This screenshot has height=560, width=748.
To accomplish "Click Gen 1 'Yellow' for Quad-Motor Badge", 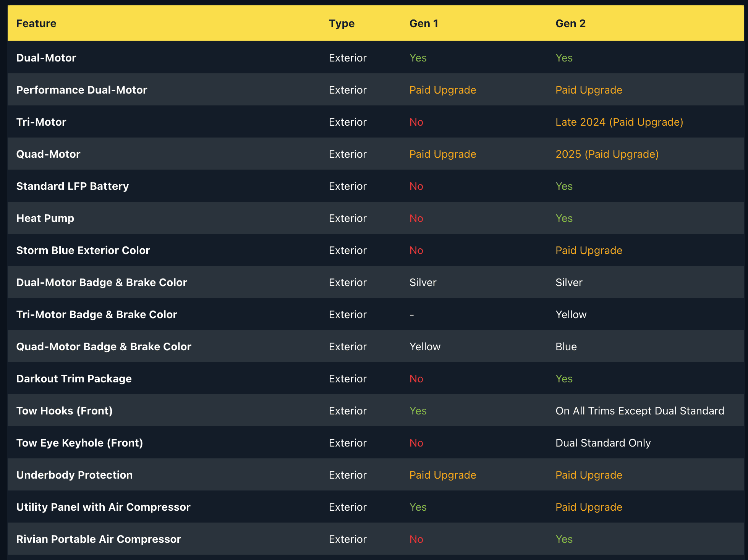I will point(425,346).
